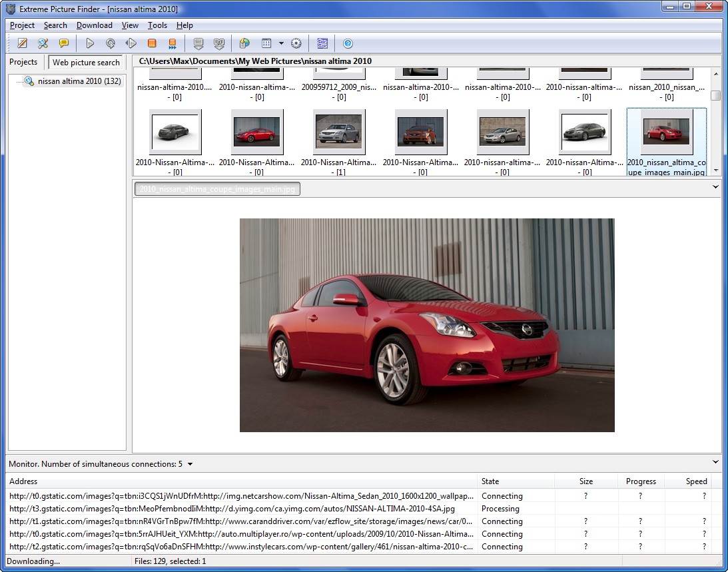
Task: Click the blue help question mark icon
Action: coord(348,43)
